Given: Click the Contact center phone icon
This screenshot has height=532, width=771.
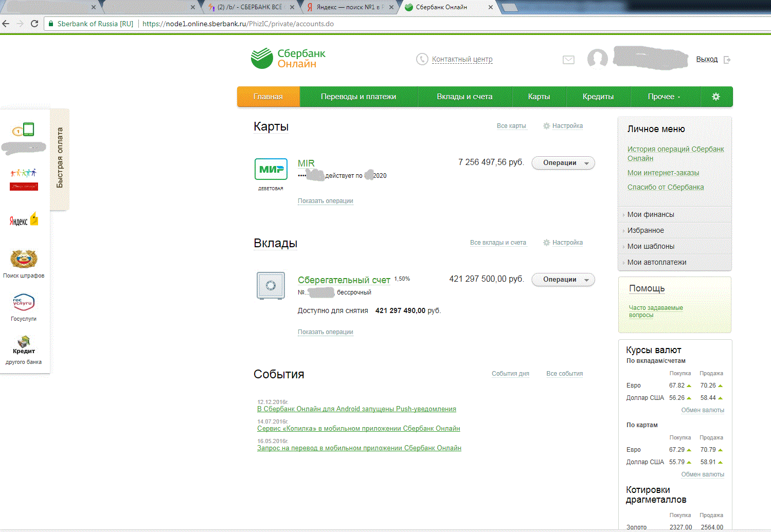Looking at the screenshot, I should [422, 59].
